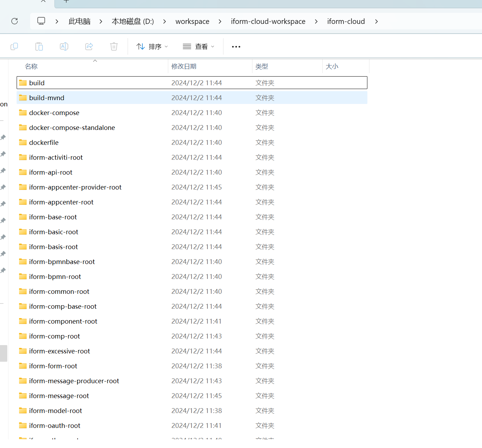Viewport: 482px width, 448px height.
Task: Expand chevron after workspace in breadcrumb
Action: coord(220,21)
